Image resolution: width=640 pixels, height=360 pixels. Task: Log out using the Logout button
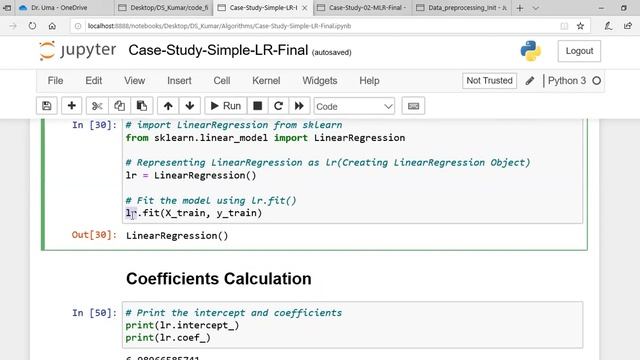579,51
